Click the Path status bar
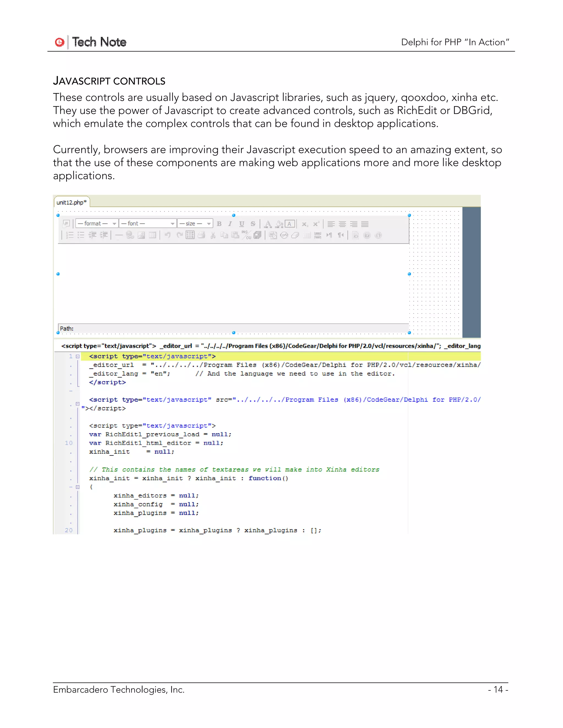The width and height of the screenshot is (563, 728). tap(233, 328)
